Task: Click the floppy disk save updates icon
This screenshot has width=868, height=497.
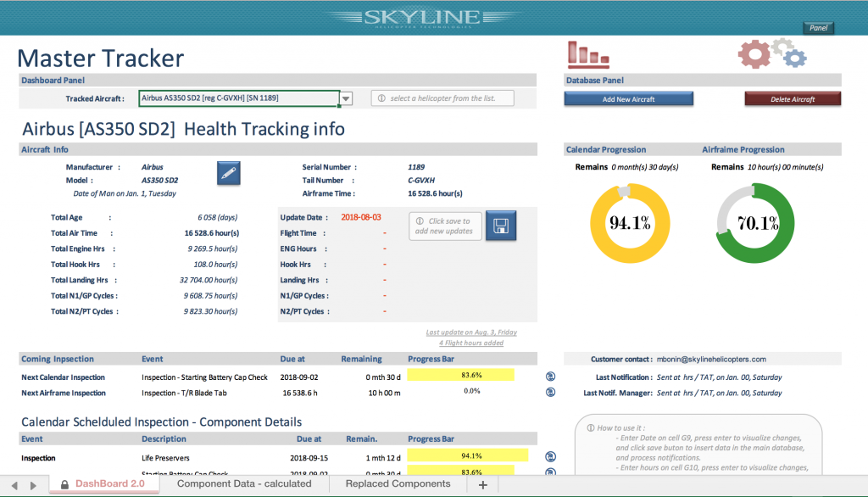Action: click(501, 226)
